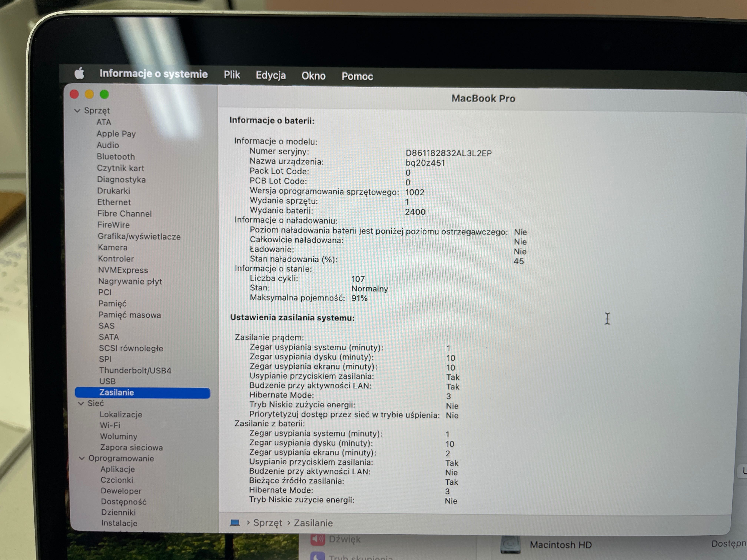Open the Pomoc menu
This screenshot has width=747, height=560.
357,77
